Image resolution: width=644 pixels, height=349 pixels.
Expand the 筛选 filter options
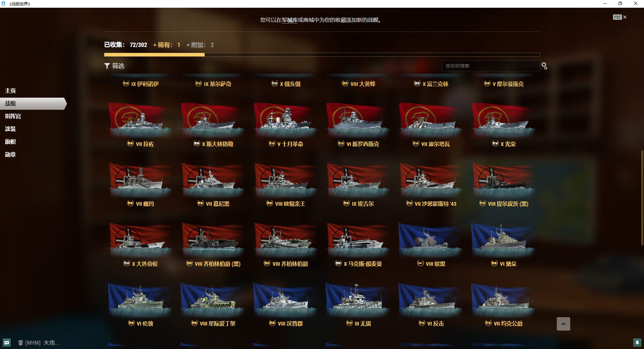tap(114, 66)
